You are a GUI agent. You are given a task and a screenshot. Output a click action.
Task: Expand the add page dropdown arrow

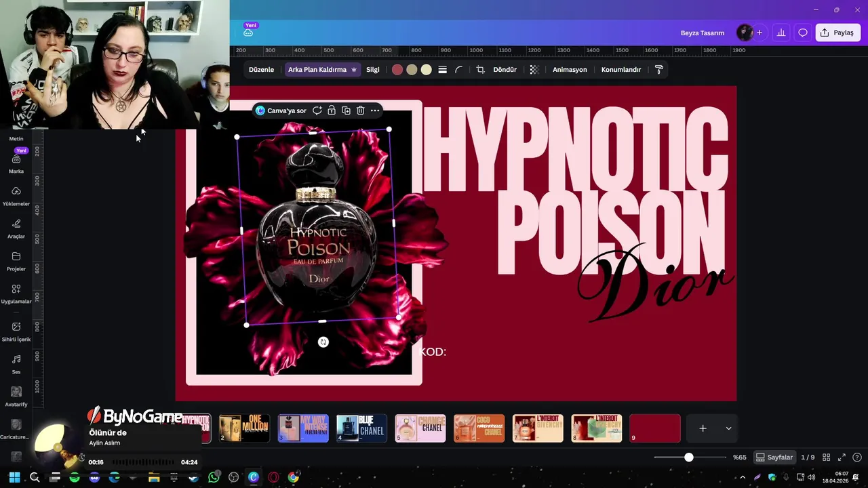point(728,428)
